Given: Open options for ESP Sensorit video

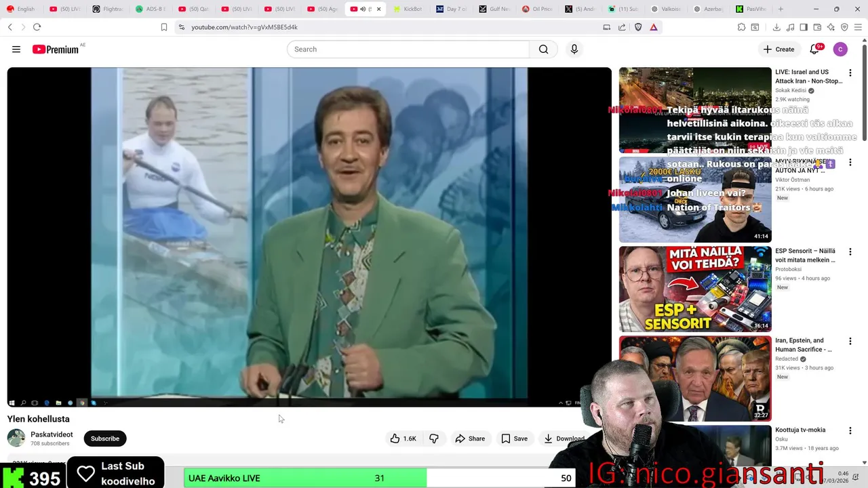Looking at the screenshot, I should click(850, 251).
